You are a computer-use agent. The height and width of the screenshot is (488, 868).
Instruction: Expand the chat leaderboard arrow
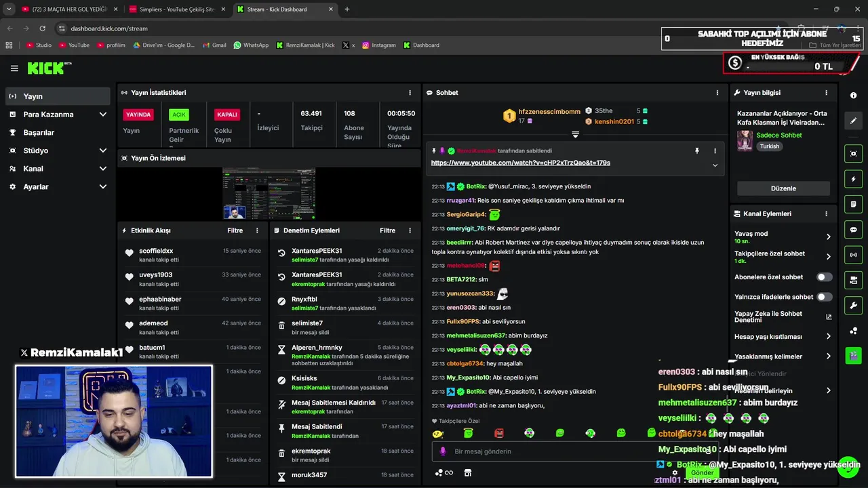[x=575, y=134]
